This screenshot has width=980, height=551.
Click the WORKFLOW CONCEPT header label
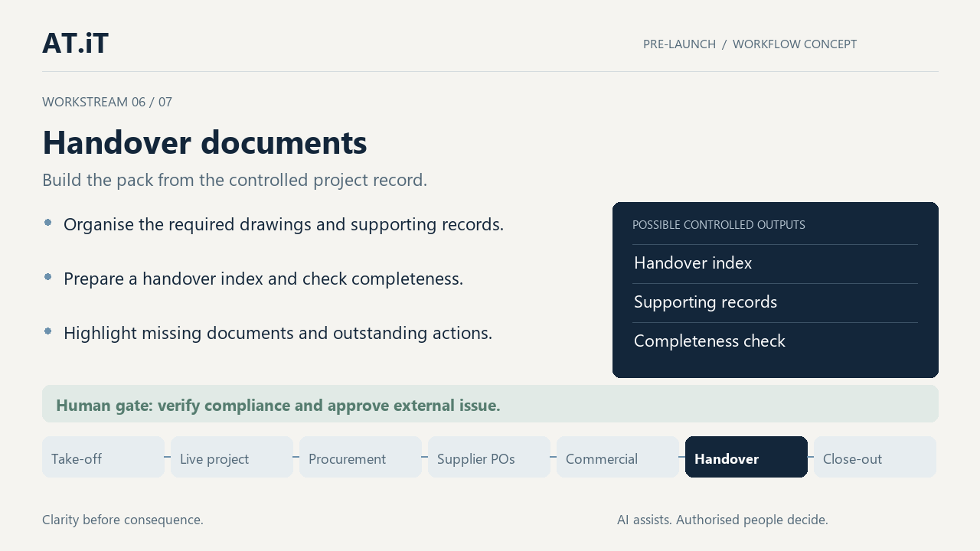click(795, 44)
